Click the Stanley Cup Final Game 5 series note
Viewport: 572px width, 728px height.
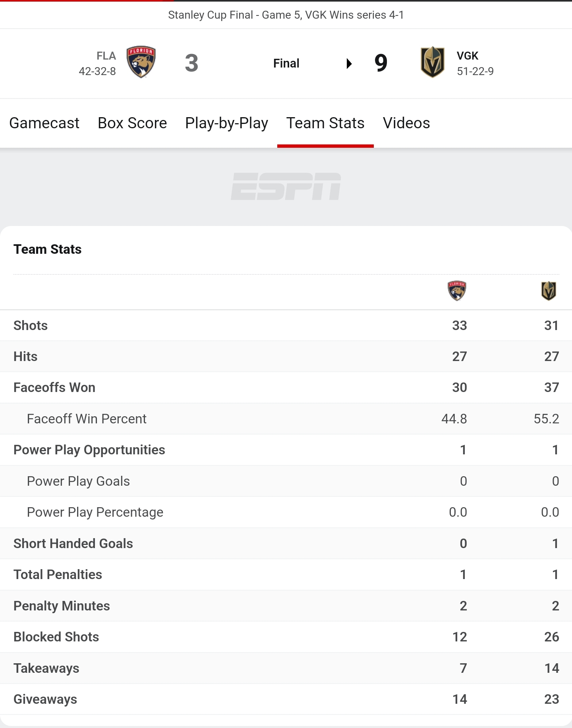(x=286, y=15)
